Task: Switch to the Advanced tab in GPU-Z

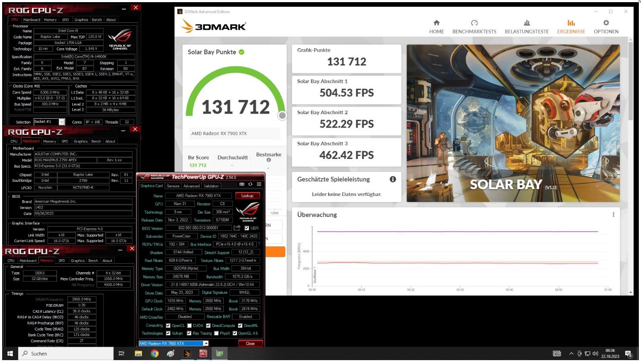Action: click(191, 186)
